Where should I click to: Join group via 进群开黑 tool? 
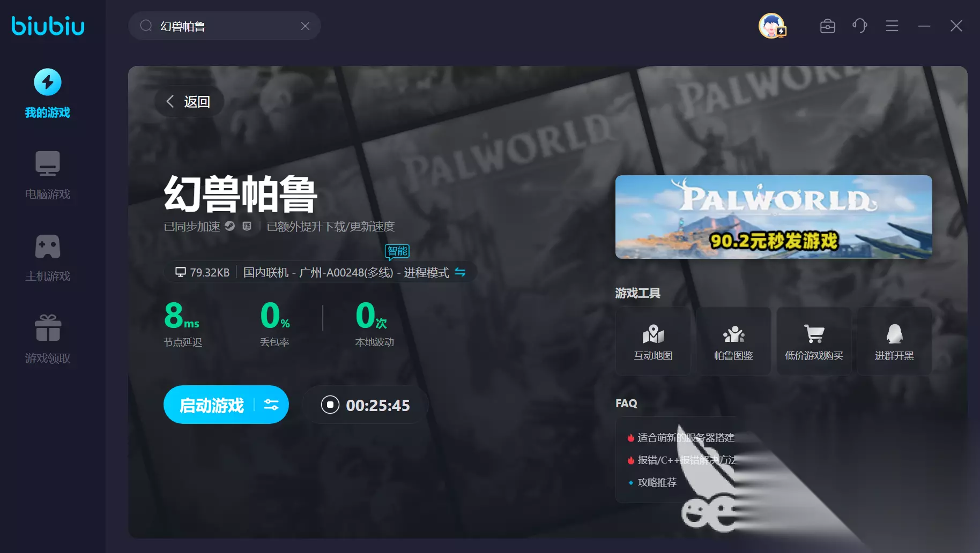click(894, 341)
